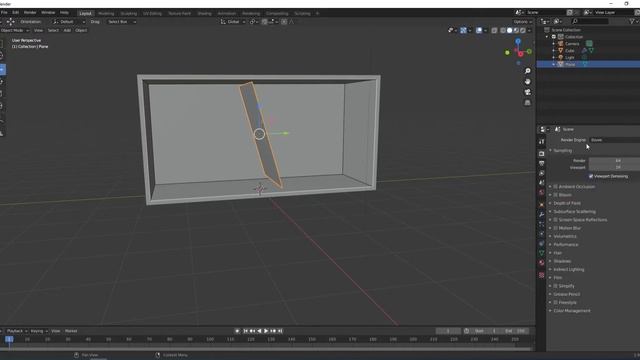Open the viewport Object menu
The width and height of the screenshot is (640, 360).
pos(81,30)
